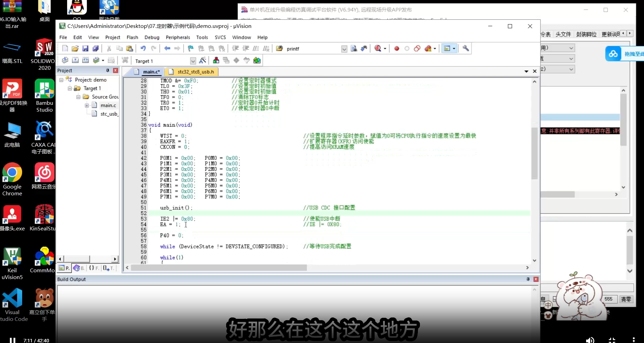Switch to the stc32_stc8_usb.h editor tab
Viewport: 644px width, 343px height.
(192, 72)
